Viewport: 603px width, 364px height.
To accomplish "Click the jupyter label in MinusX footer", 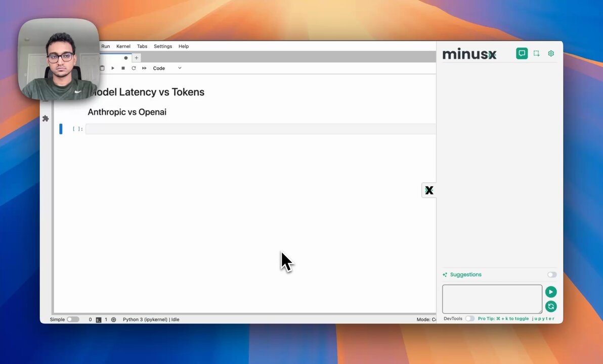I will point(543,318).
